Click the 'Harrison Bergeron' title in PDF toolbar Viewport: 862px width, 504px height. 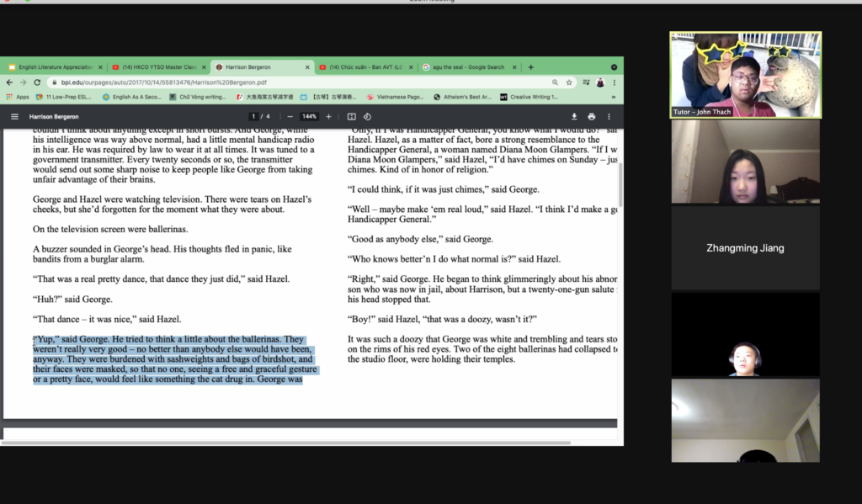click(x=54, y=116)
